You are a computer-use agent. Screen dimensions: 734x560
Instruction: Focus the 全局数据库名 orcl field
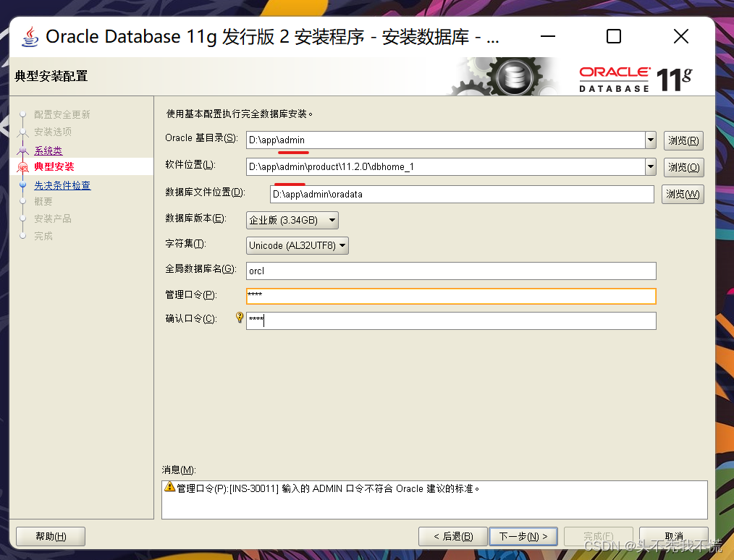(451, 271)
